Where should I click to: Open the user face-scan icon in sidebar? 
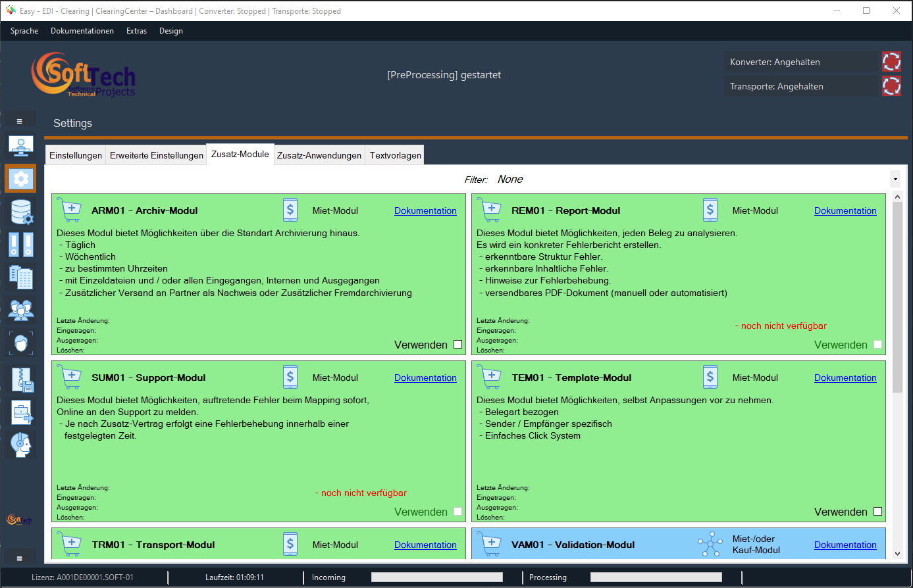(x=21, y=343)
